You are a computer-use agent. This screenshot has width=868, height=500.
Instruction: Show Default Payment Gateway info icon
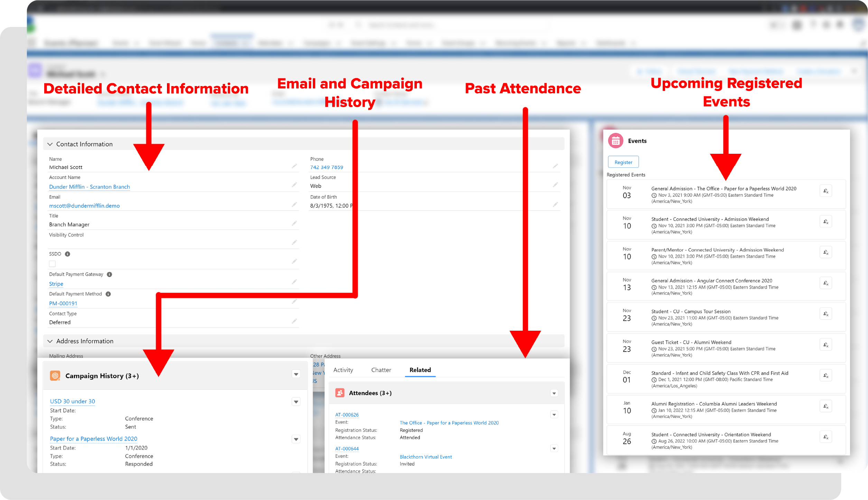click(109, 274)
